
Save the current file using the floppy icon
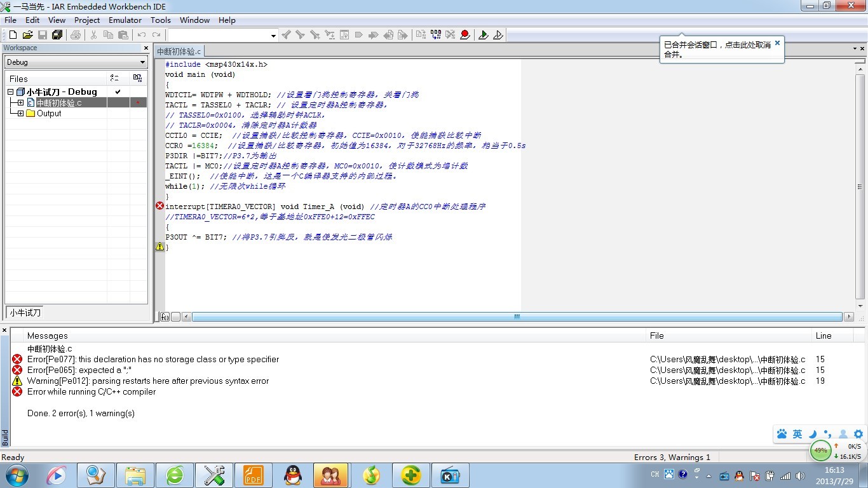point(43,35)
